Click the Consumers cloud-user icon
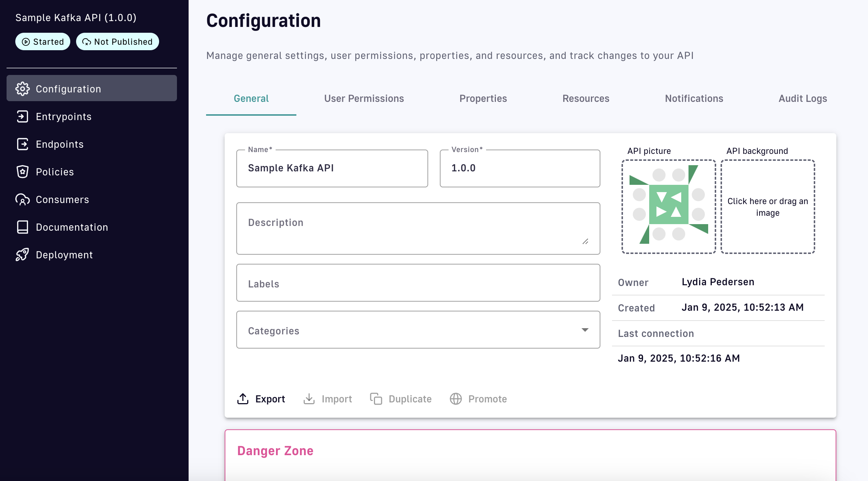This screenshot has width=868, height=481. 23,199
